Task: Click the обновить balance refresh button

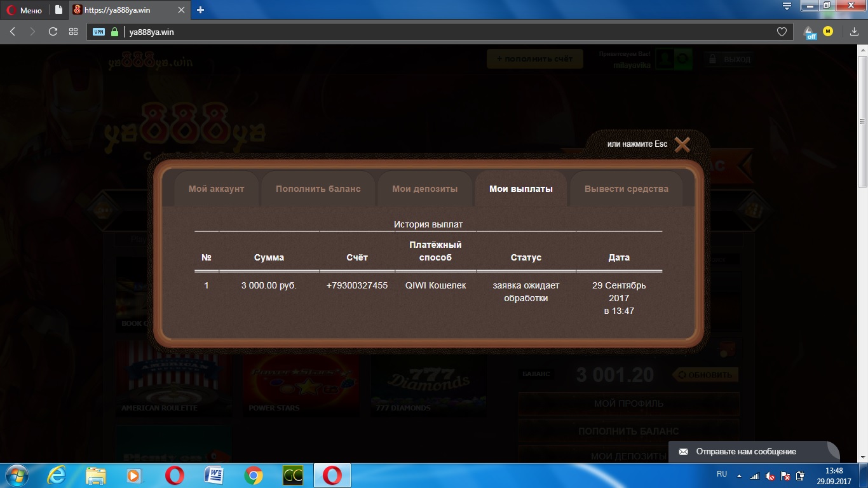Action: pyautogui.click(x=705, y=375)
